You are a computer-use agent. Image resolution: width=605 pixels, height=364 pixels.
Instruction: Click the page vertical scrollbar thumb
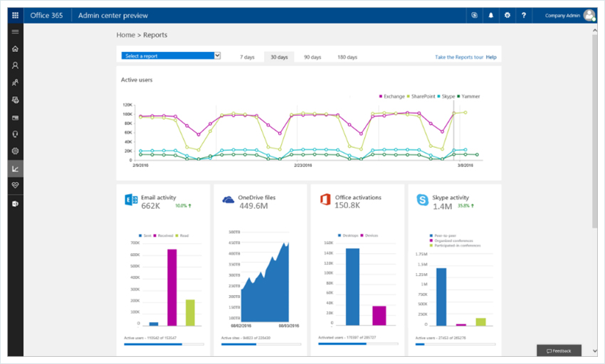[x=594, y=131]
